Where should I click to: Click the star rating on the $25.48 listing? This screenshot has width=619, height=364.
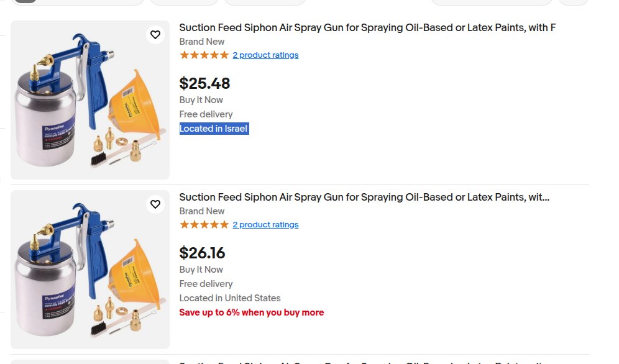[x=204, y=55]
